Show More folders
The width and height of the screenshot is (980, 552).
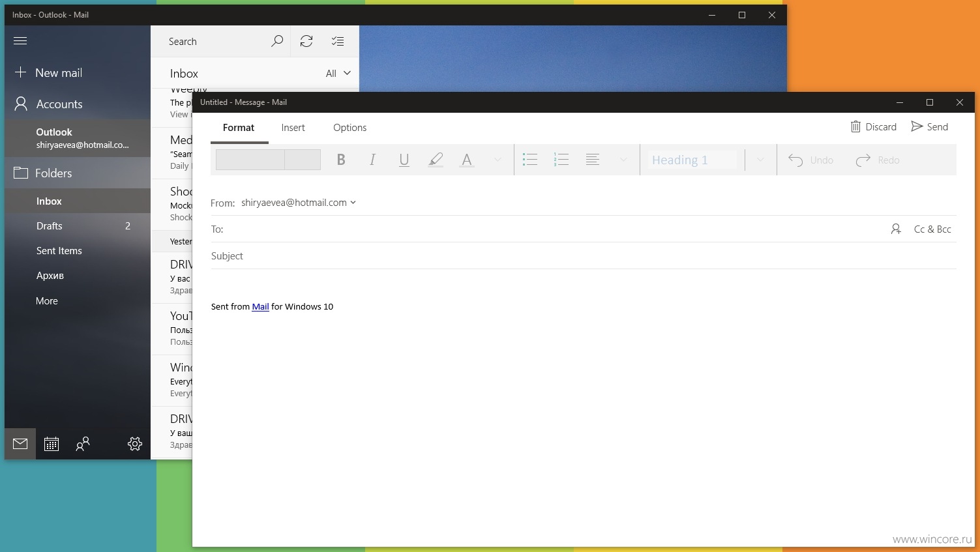tap(78, 301)
